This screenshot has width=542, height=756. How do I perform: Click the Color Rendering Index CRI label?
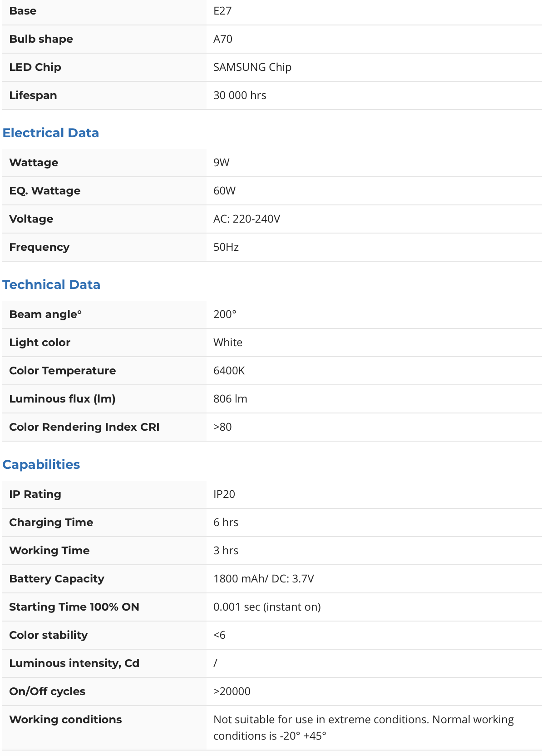click(84, 427)
